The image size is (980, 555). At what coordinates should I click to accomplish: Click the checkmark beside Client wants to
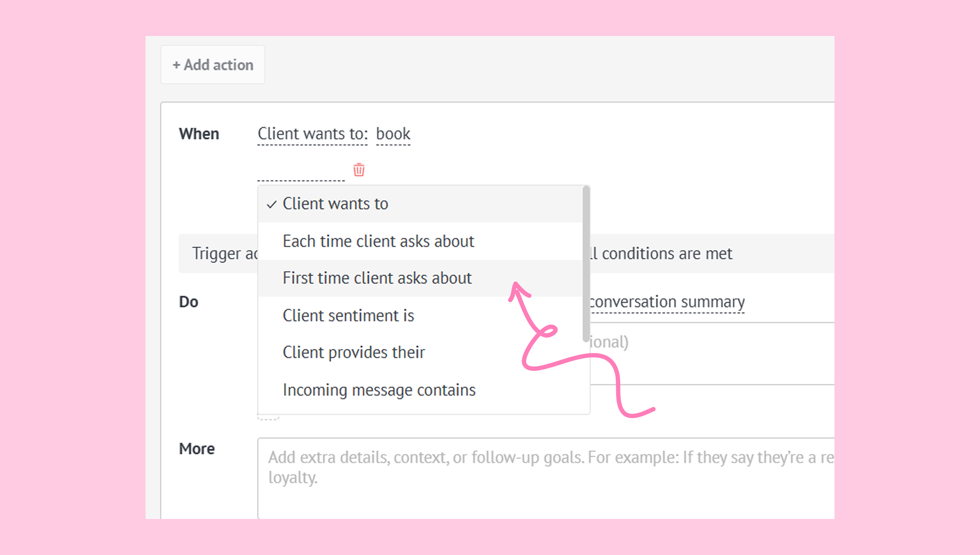(x=271, y=204)
